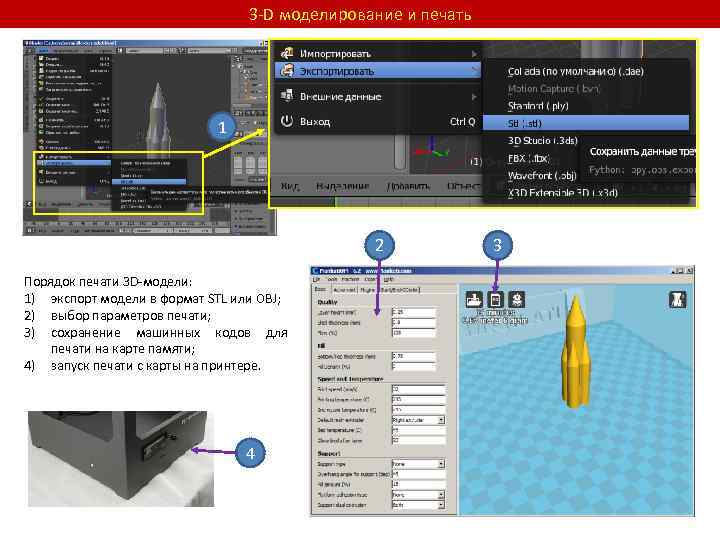Open the Выделение menu in Blender header
The height and width of the screenshot is (540, 720).
tap(343, 186)
